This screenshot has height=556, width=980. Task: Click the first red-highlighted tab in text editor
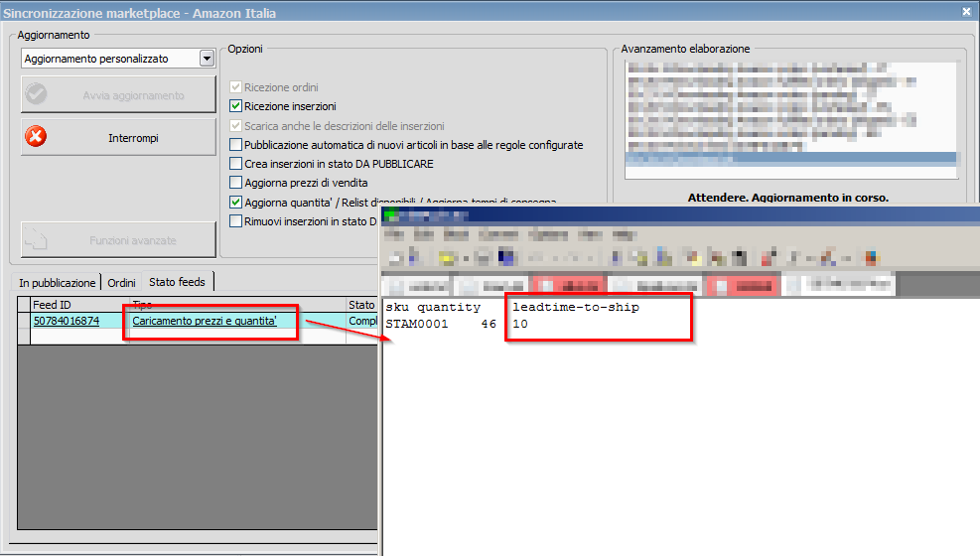569,286
